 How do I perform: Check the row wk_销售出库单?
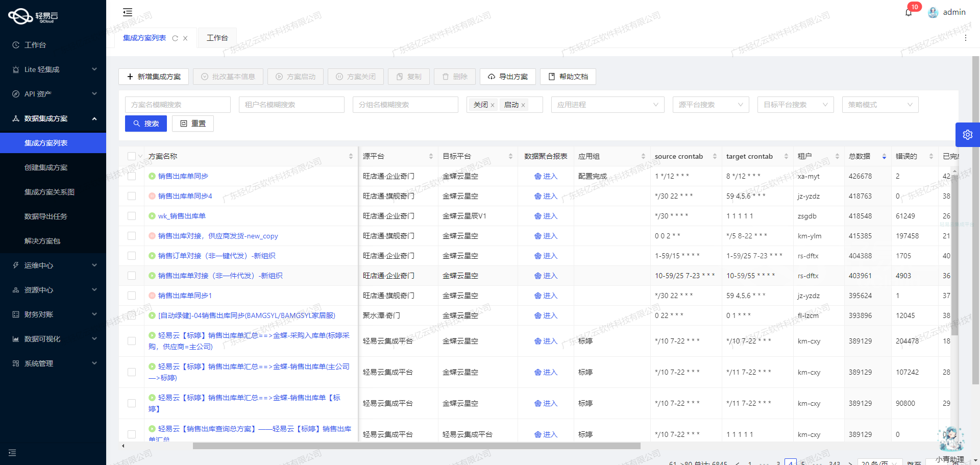[x=132, y=216]
